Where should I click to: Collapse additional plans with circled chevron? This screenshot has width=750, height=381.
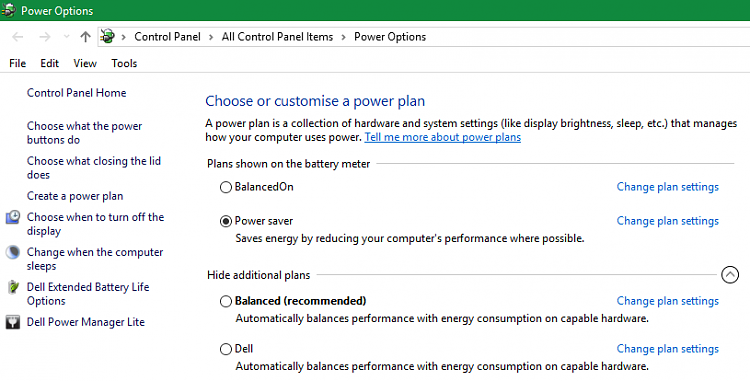[x=730, y=275]
